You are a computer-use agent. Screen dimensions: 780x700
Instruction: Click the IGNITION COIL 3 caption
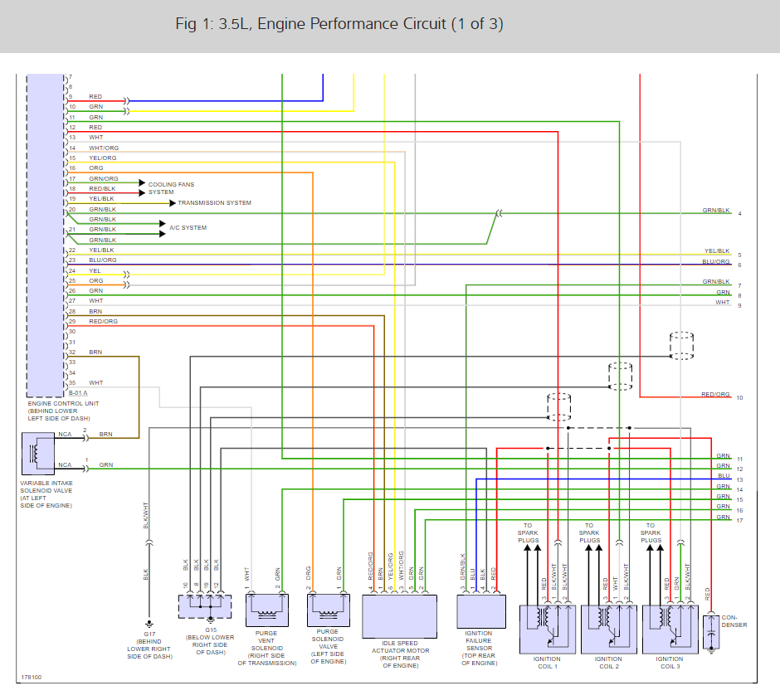670,663
